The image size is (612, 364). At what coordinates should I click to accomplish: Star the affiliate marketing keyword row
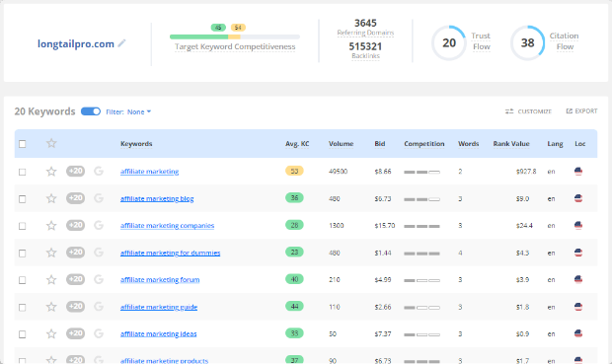(x=51, y=172)
